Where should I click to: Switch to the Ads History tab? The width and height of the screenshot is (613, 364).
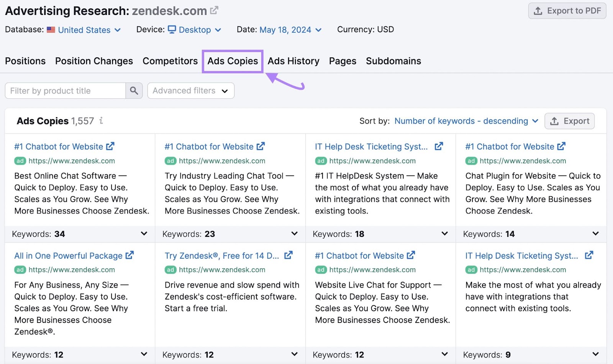click(293, 61)
